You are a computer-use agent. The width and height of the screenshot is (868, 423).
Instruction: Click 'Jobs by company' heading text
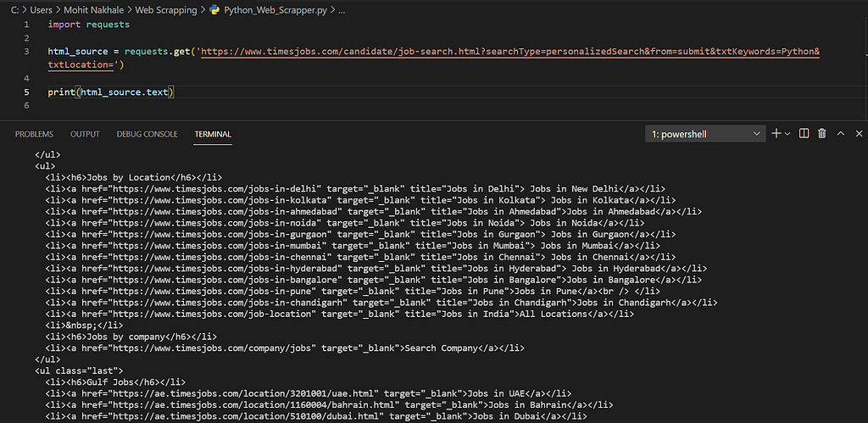[x=126, y=337]
